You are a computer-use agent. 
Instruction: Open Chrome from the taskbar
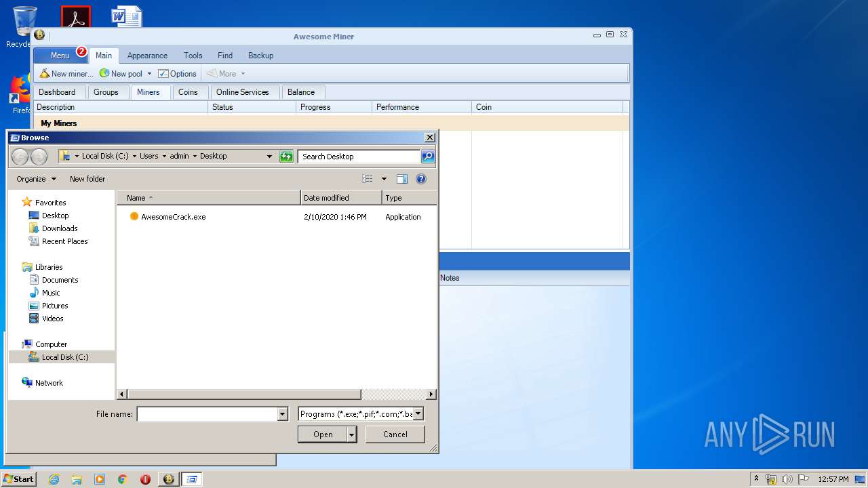point(123,479)
